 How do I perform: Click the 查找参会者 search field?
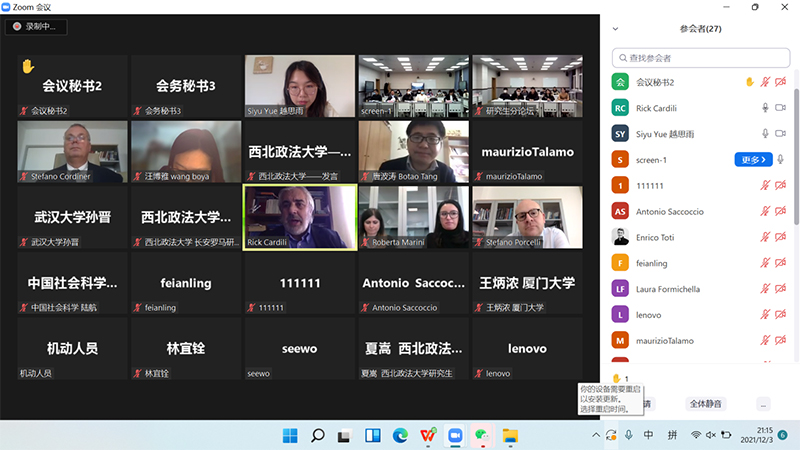(x=700, y=58)
